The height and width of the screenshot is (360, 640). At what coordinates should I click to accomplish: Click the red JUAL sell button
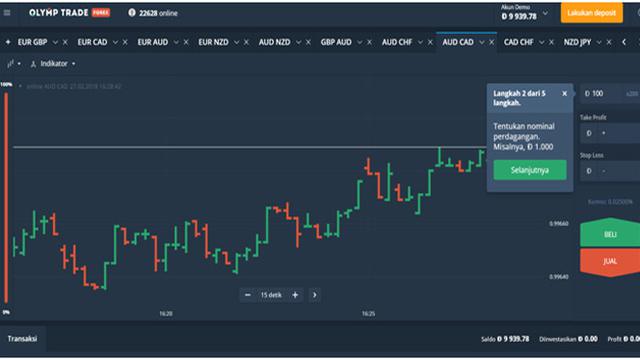pyautogui.click(x=610, y=262)
